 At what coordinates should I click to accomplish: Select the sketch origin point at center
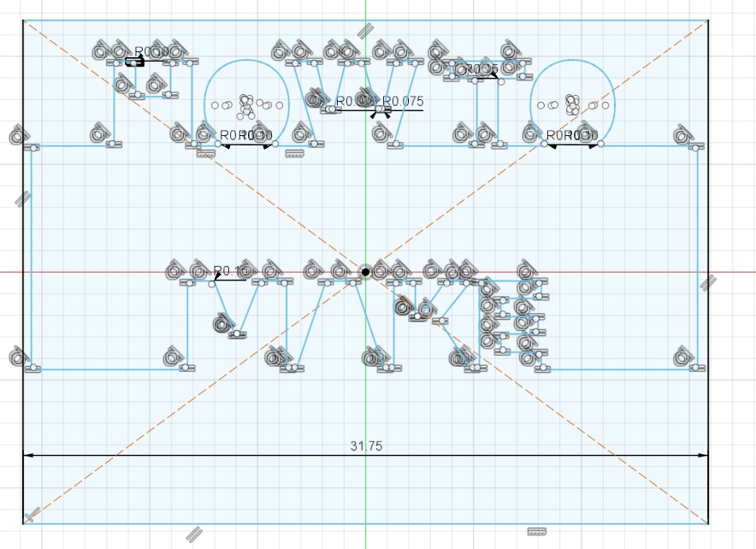pyautogui.click(x=365, y=272)
